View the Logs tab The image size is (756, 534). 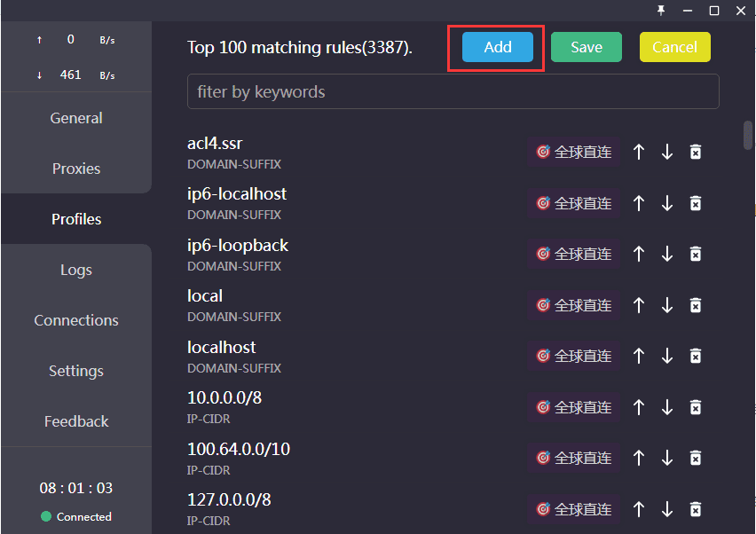[x=76, y=270]
